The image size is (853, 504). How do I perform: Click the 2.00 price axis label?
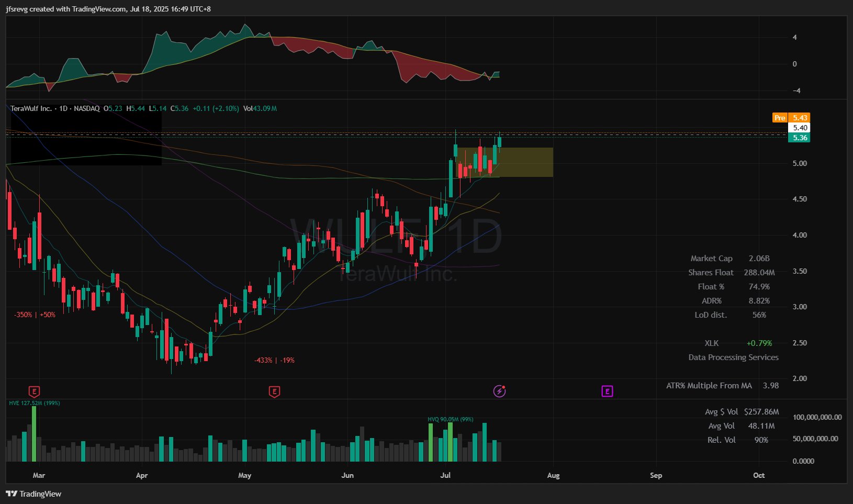[x=800, y=378]
